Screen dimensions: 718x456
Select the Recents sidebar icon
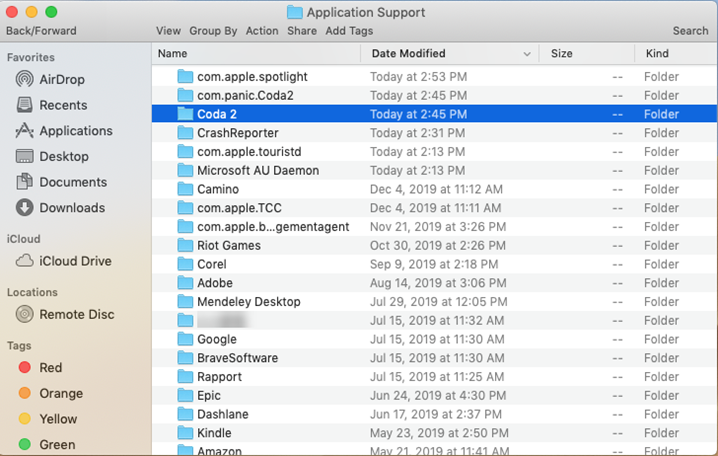(x=25, y=105)
